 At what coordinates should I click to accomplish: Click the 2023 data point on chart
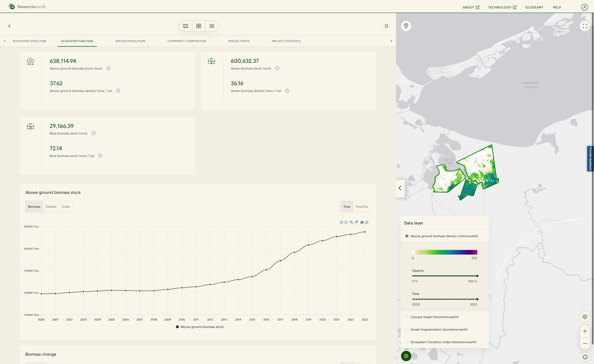[365, 232]
